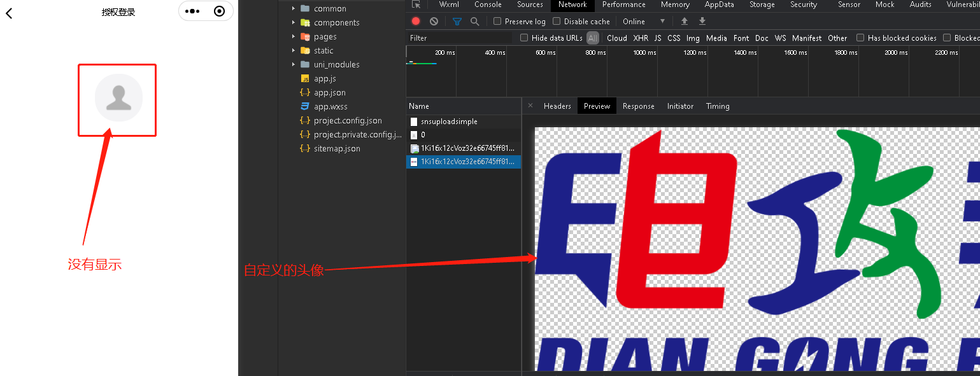Image resolution: width=980 pixels, height=376 pixels.
Task: Open the Audits tab
Action: coord(920,4)
